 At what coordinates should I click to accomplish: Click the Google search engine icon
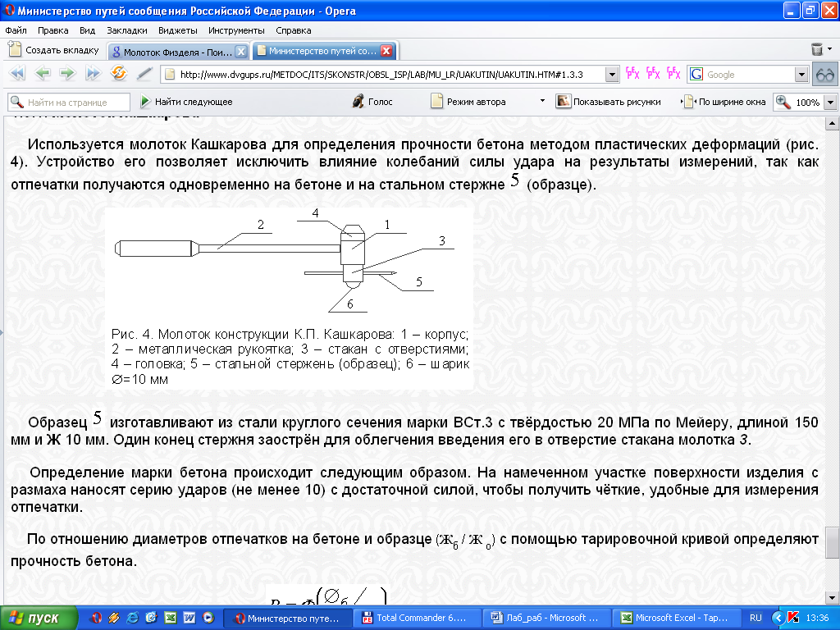tap(696, 75)
